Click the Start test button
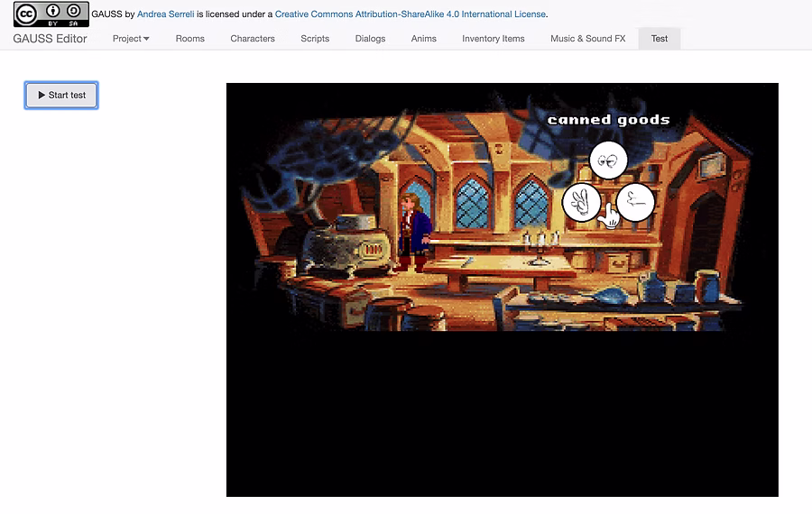Viewport: 812px width, 514px height. [61, 96]
